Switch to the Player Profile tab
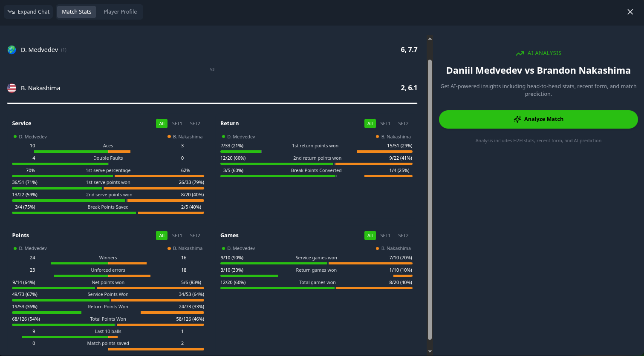 click(x=120, y=11)
